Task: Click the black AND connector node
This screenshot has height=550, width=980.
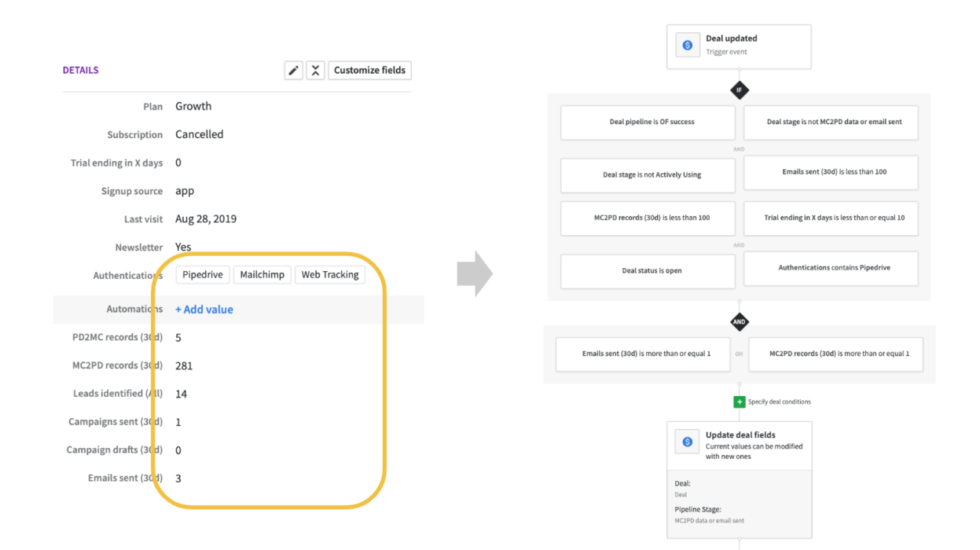Action: click(739, 322)
